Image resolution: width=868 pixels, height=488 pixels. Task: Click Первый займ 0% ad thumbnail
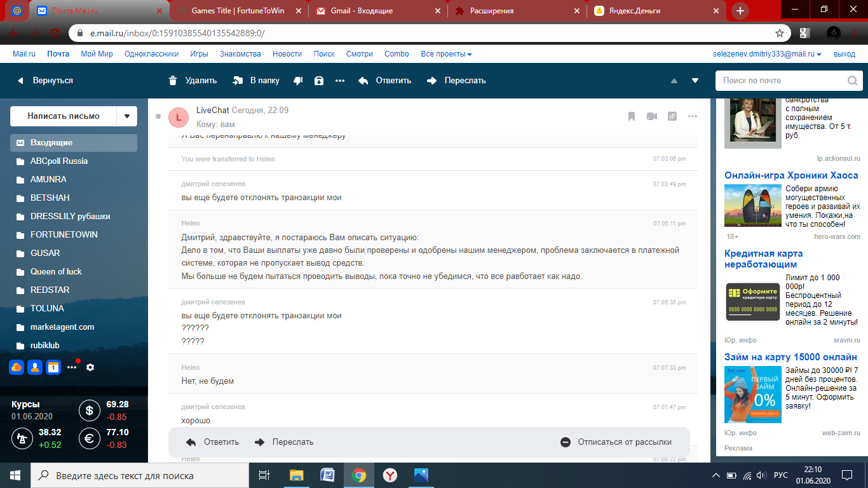tap(753, 395)
